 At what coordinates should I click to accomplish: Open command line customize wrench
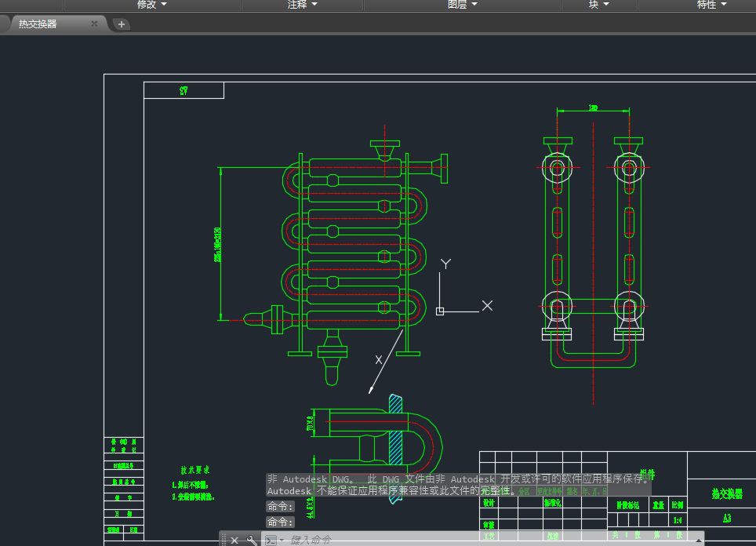[252, 540]
